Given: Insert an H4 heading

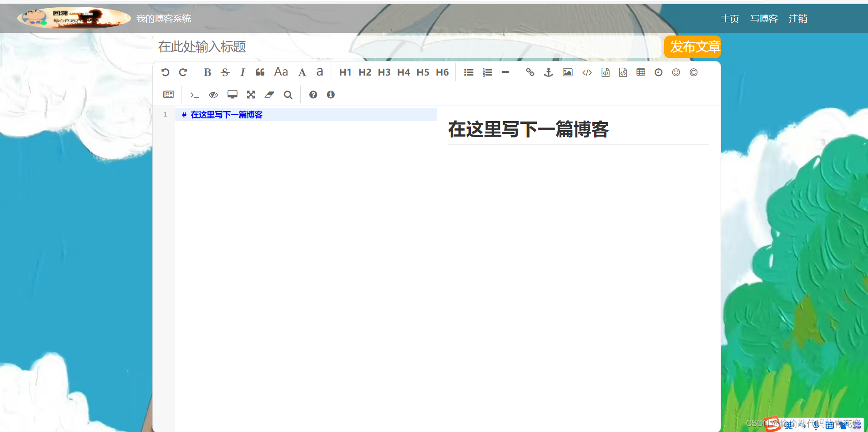Looking at the screenshot, I should pyautogui.click(x=404, y=72).
